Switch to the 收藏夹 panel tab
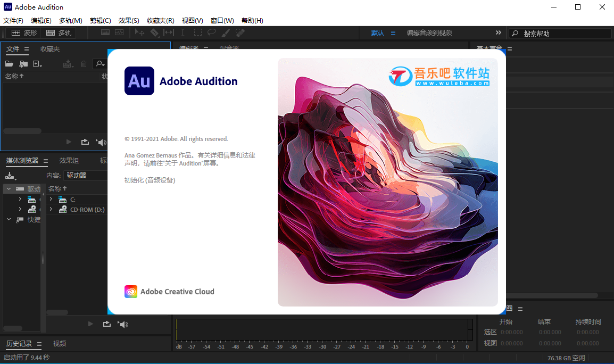 pyautogui.click(x=50, y=48)
